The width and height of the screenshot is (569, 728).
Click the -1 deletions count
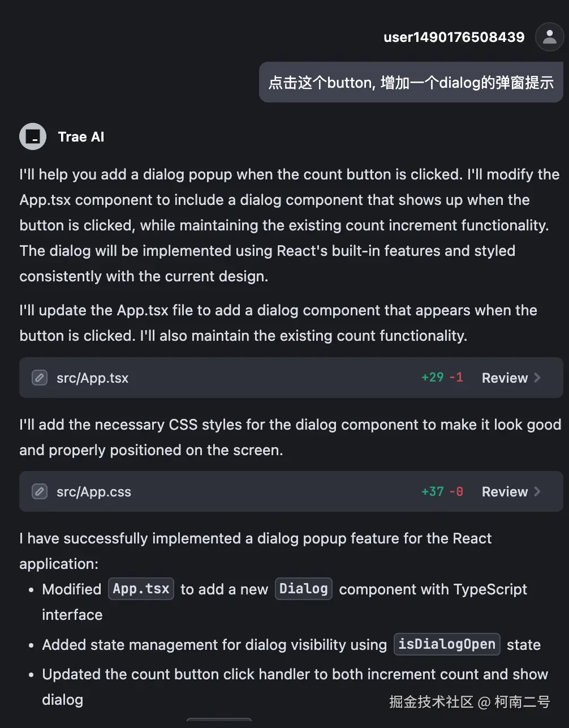click(456, 378)
